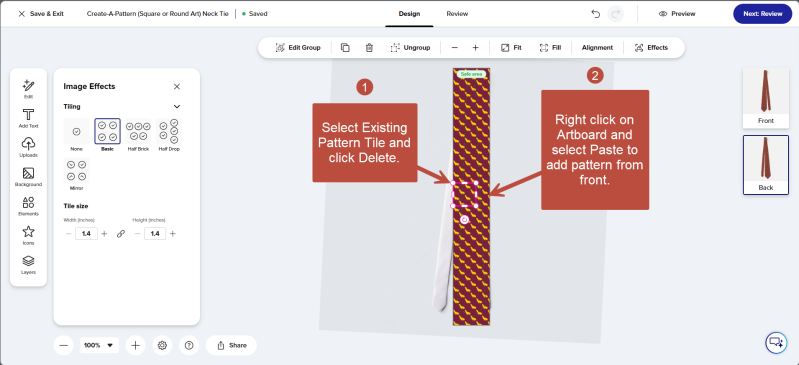Open the Alignment options
The height and width of the screenshot is (365, 799).
(x=597, y=47)
